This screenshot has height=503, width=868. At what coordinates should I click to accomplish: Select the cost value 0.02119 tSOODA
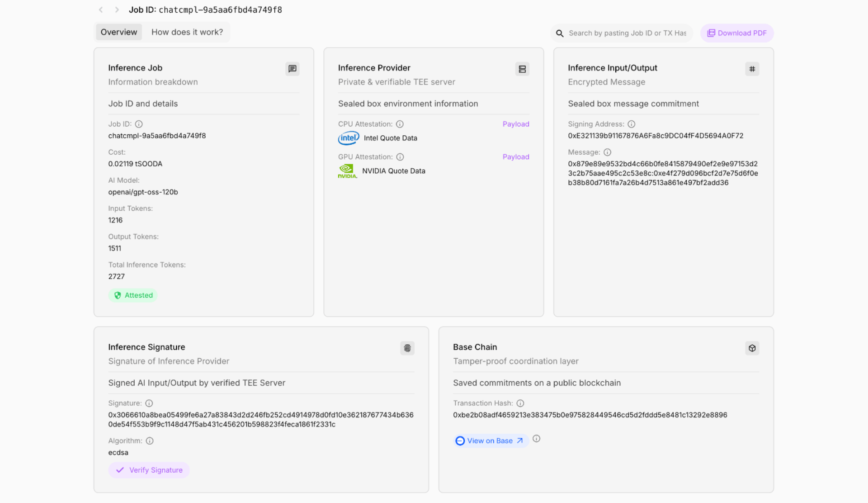[x=135, y=164]
